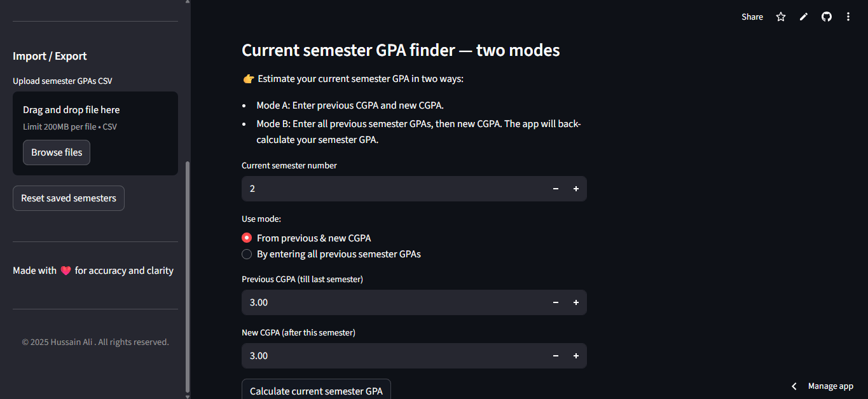The image size is (868, 399).
Task: Open the GitHub repository icon
Action: click(x=826, y=17)
